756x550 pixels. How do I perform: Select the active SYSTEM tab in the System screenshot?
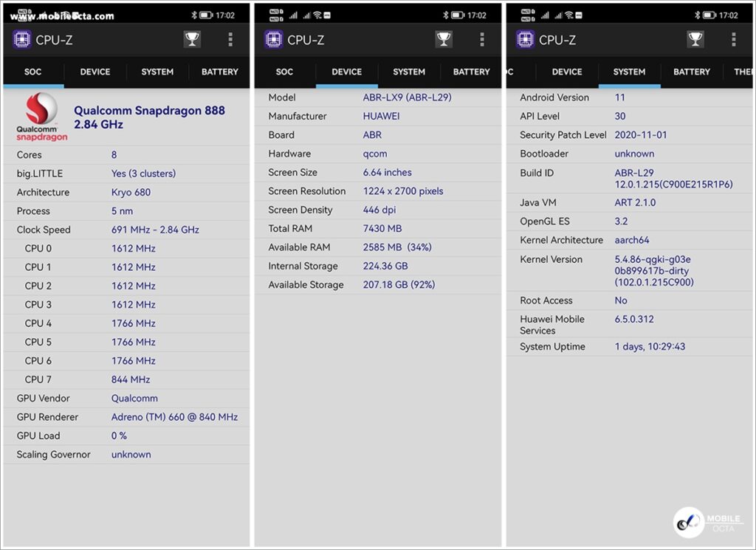pos(629,72)
